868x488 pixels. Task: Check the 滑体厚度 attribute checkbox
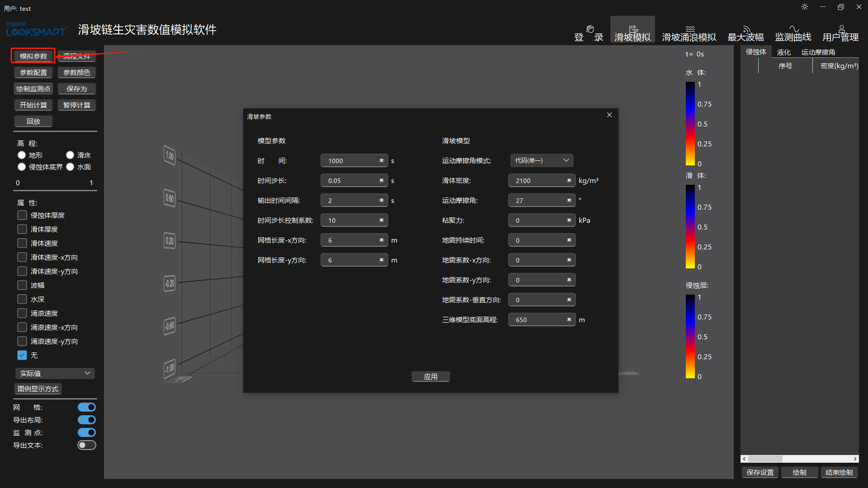22,229
